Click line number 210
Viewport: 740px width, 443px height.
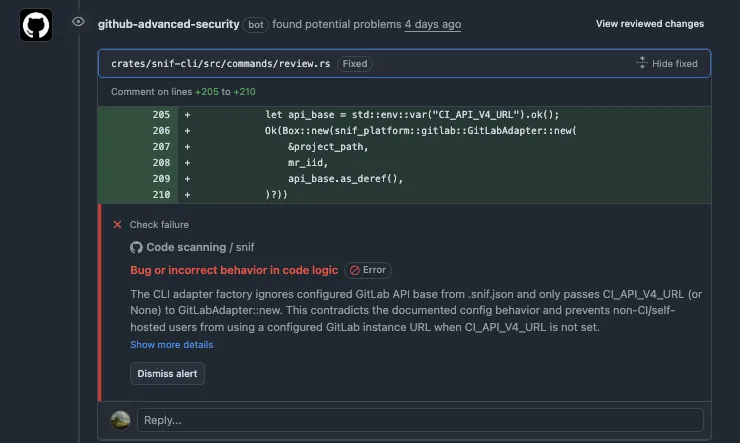[161, 195]
